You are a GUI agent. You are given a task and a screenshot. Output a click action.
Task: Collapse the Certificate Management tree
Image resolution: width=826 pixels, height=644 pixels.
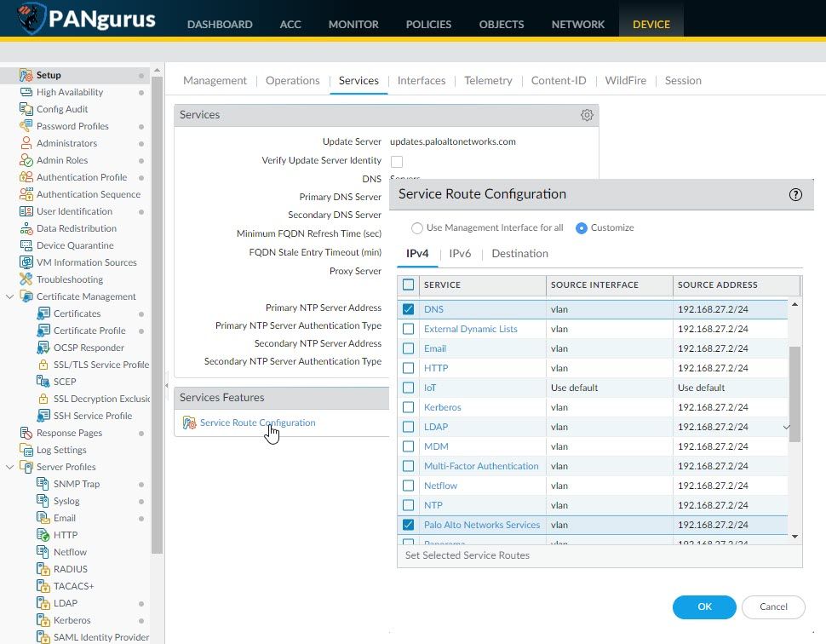pyautogui.click(x=10, y=296)
